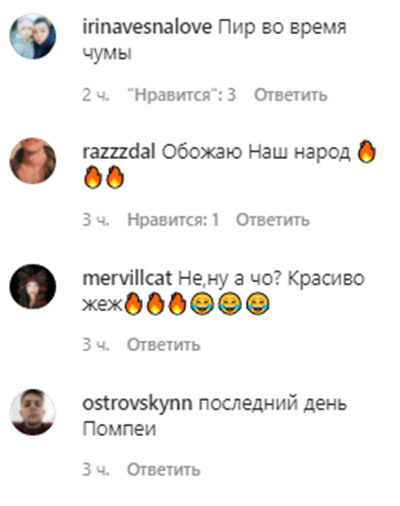Viewport: 400px width, 506px height.
Task: Visit irinavesnalove username link
Action: tap(147, 27)
